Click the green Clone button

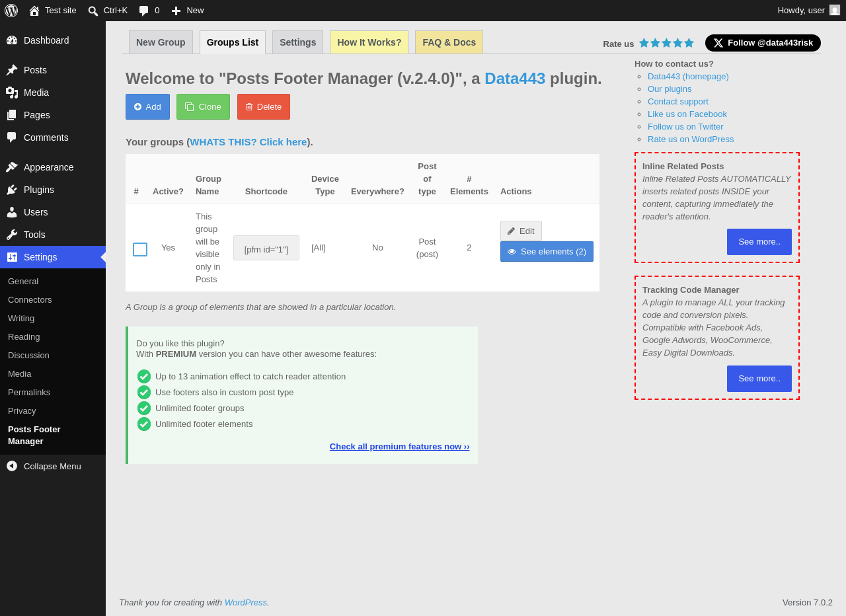203,106
